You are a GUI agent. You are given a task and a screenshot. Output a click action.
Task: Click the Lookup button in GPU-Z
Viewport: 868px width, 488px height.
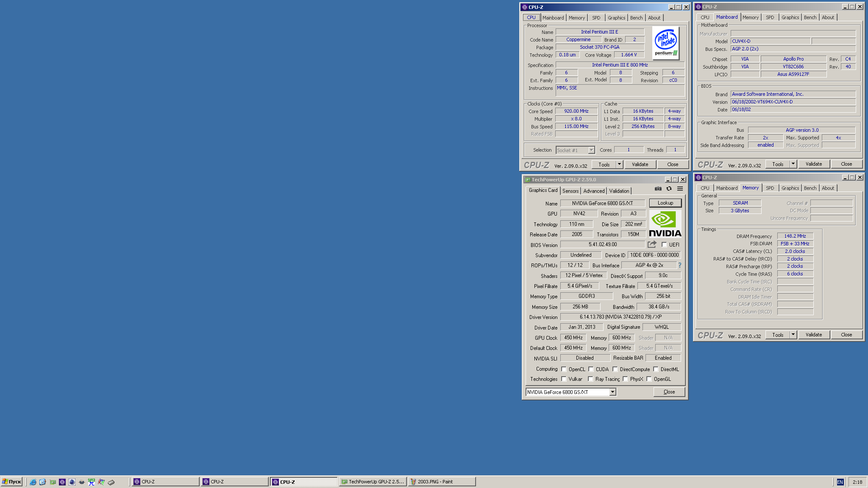665,203
